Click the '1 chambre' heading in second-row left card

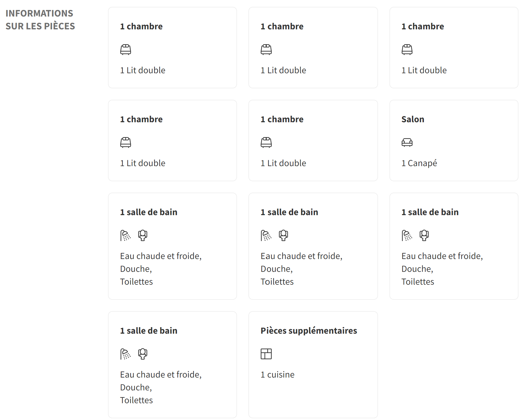click(141, 119)
